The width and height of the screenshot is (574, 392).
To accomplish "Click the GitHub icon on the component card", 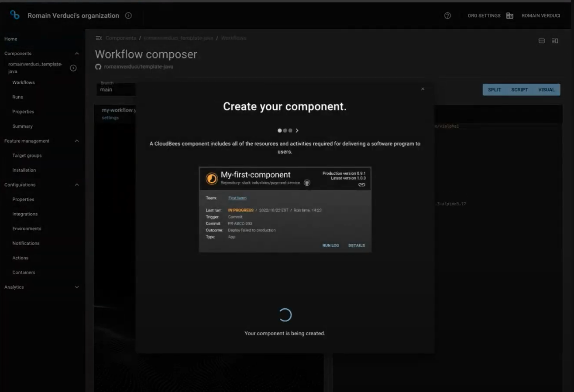I will 307,183.
